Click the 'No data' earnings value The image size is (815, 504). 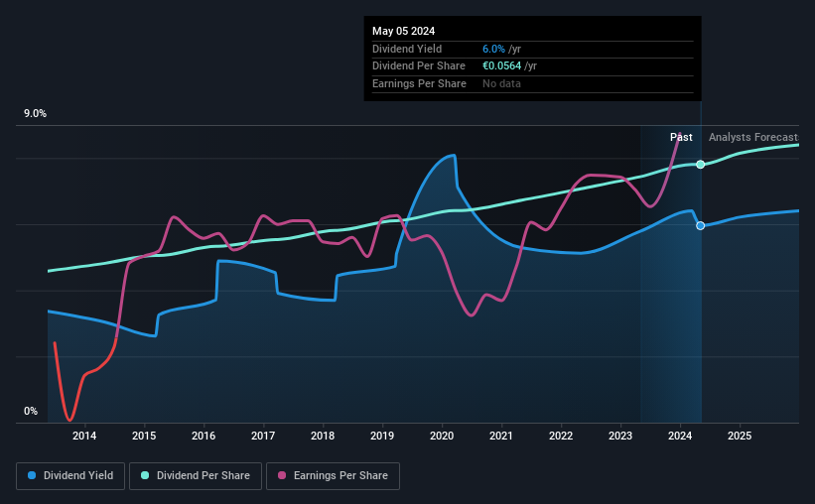point(501,83)
